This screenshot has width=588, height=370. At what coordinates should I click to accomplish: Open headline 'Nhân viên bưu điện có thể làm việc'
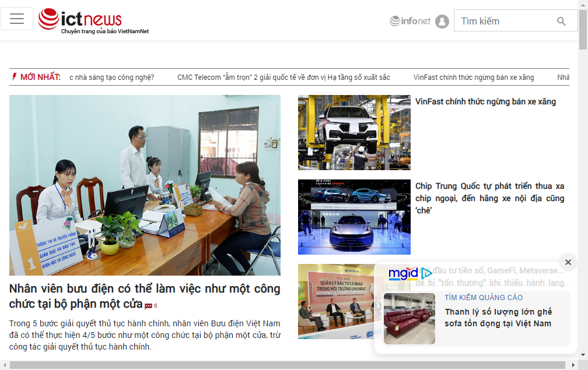145,296
